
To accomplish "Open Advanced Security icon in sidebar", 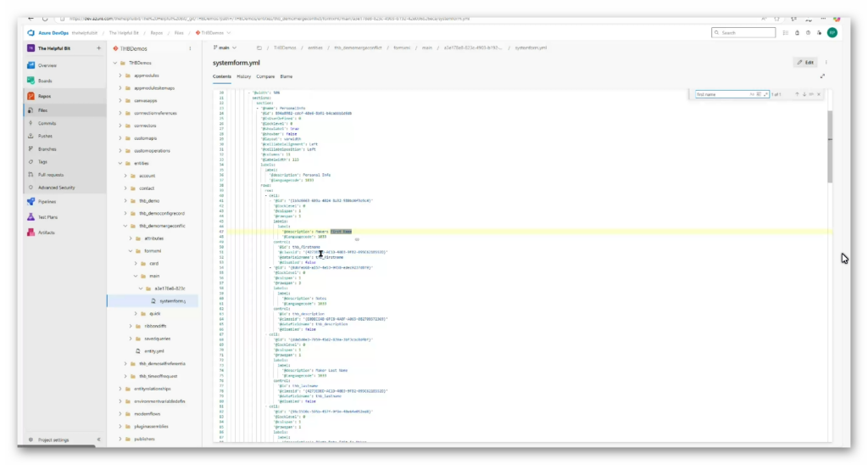I will 31,188.
